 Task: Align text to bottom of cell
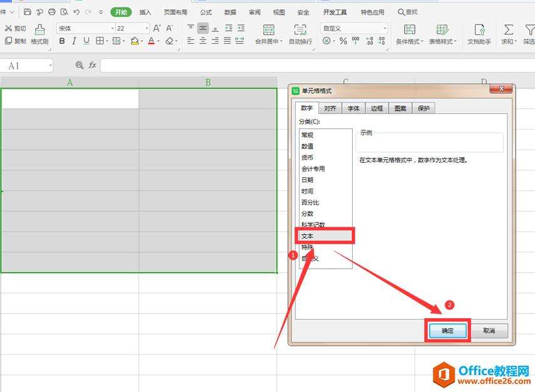pos(216,28)
